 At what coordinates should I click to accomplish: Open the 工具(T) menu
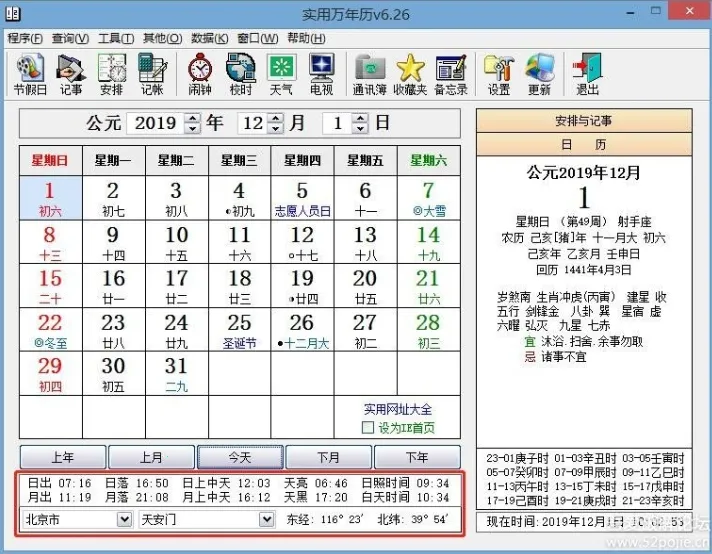tap(116, 38)
